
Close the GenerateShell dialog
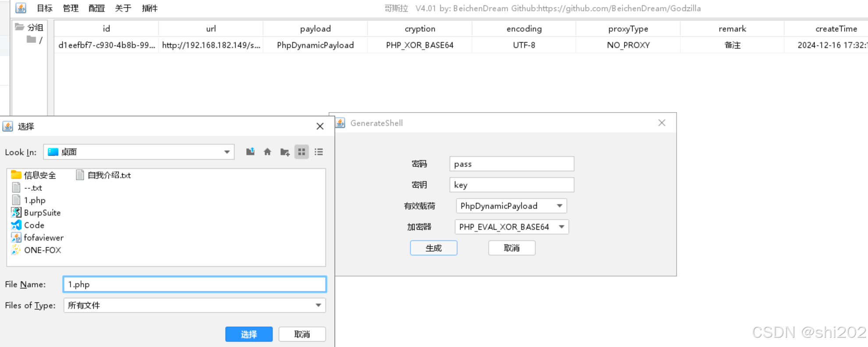662,123
